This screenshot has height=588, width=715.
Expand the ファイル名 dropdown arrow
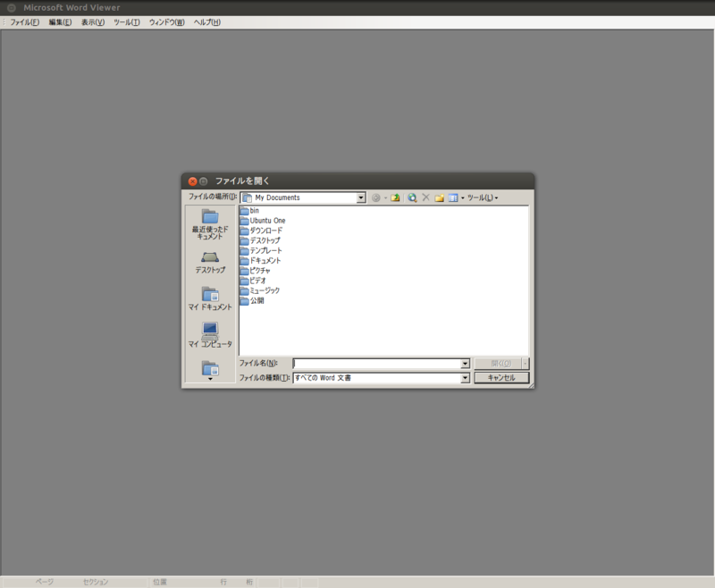pyautogui.click(x=465, y=364)
